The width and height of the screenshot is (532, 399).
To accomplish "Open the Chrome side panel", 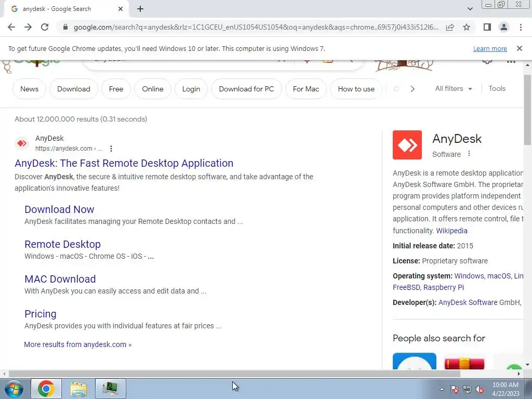I will [x=487, y=27].
